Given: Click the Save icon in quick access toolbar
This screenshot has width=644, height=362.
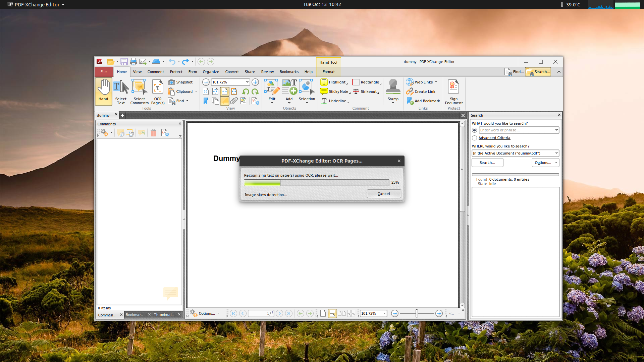Looking at the screenshot, I should click(124, 62).
